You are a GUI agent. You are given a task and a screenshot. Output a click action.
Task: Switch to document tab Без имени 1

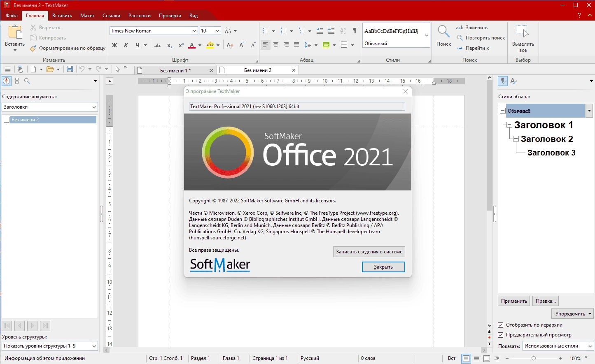175,70
